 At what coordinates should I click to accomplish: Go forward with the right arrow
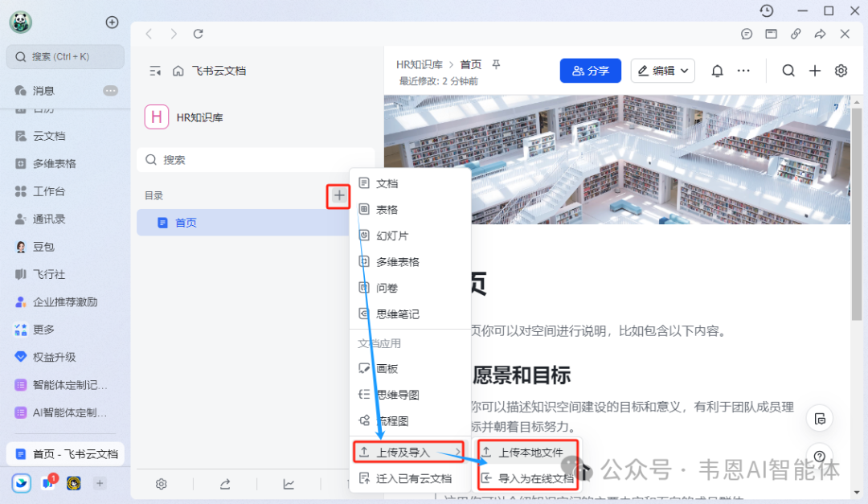[x=174, y=34]
